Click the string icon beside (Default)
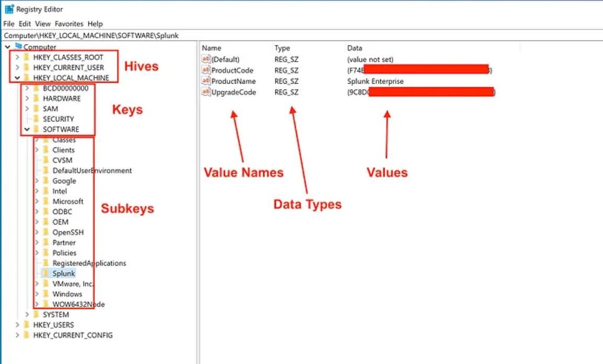Screen dimensions: 603x364 click(x=206, y=59)
